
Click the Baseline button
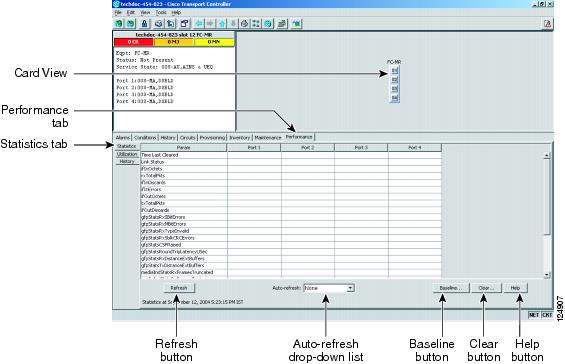point(451,288)
